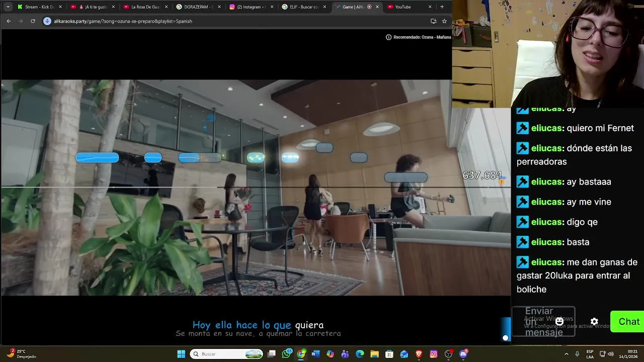
Task: Close the Stream - Kick tab
Action: [x=60, y=7]
